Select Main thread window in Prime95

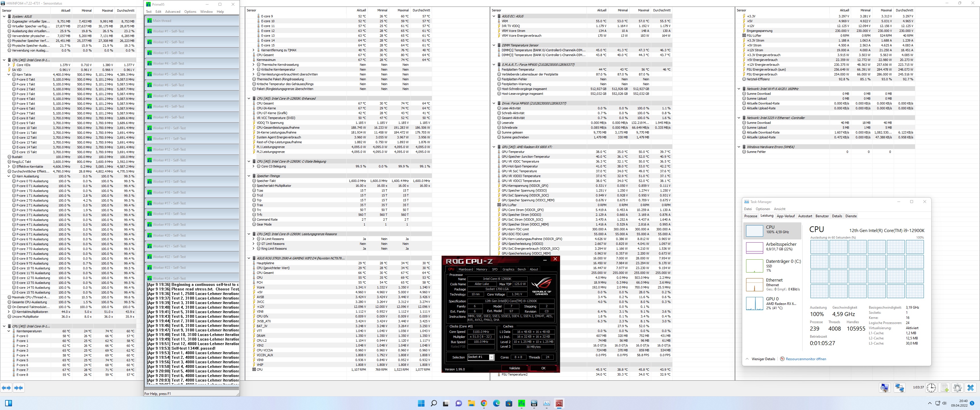[x=192, y=20]
